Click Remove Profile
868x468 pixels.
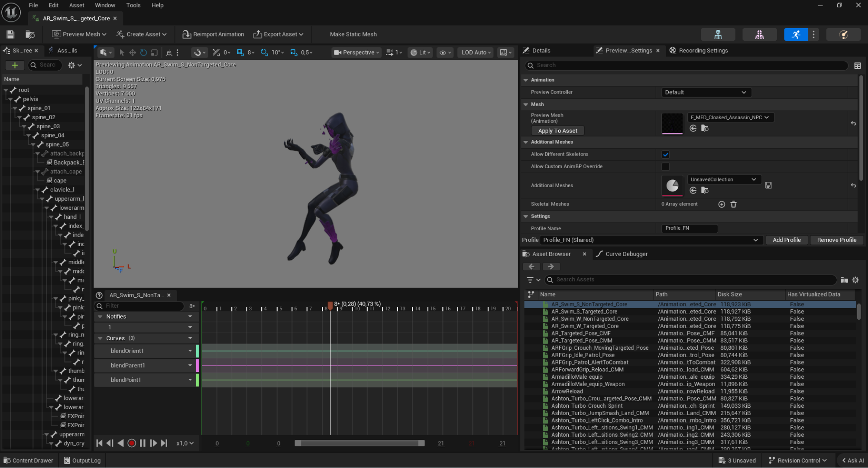click(837, 240)
